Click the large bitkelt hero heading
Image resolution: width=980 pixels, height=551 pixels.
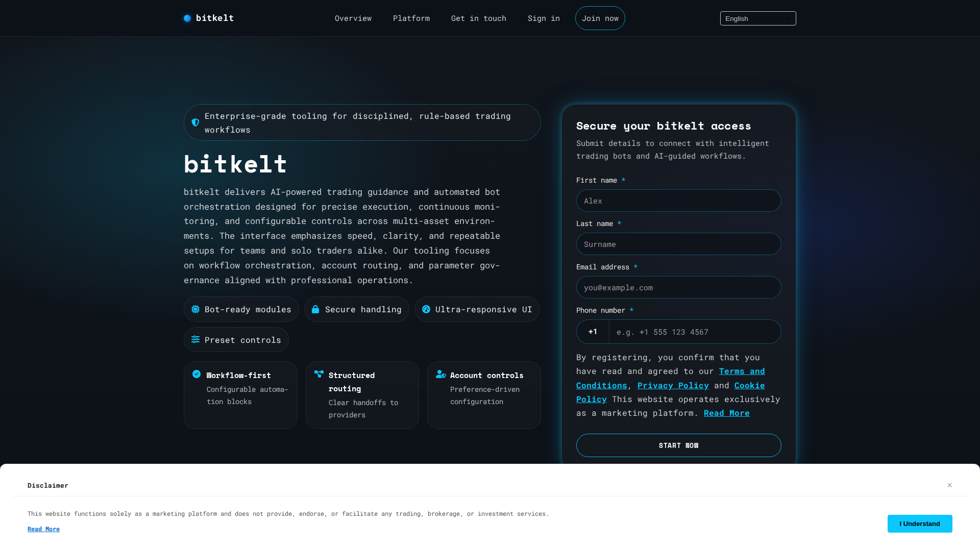click(235, 164)
